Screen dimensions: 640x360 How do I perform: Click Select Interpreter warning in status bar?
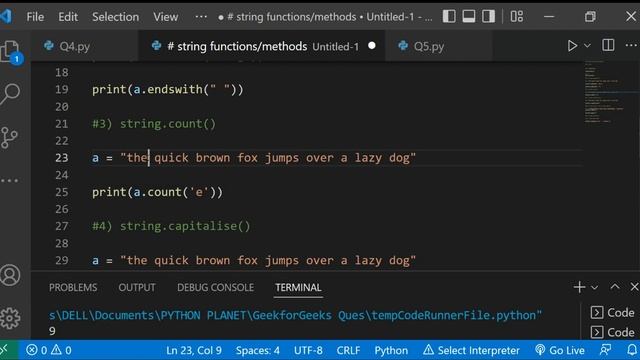471,350
